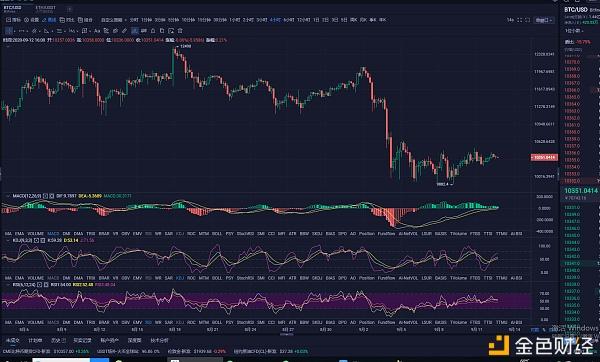Select the 月K monthly timeframe

click(364, 20)
